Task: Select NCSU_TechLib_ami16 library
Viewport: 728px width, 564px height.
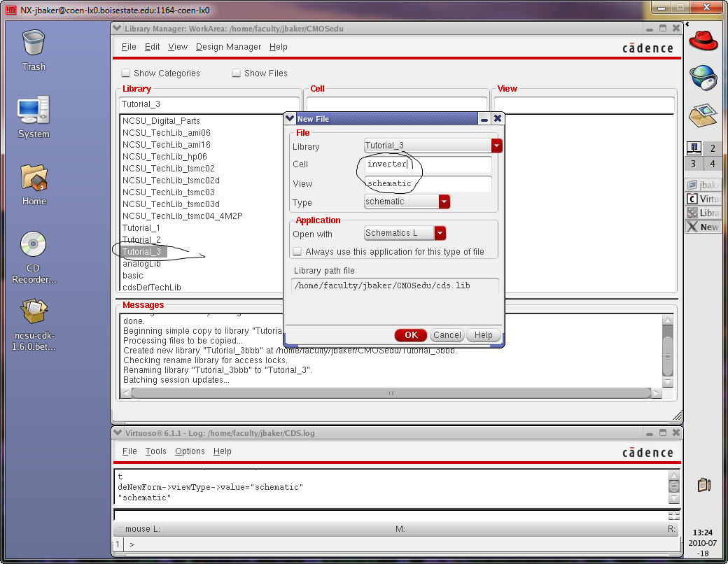Action: (x=166, y=144)
